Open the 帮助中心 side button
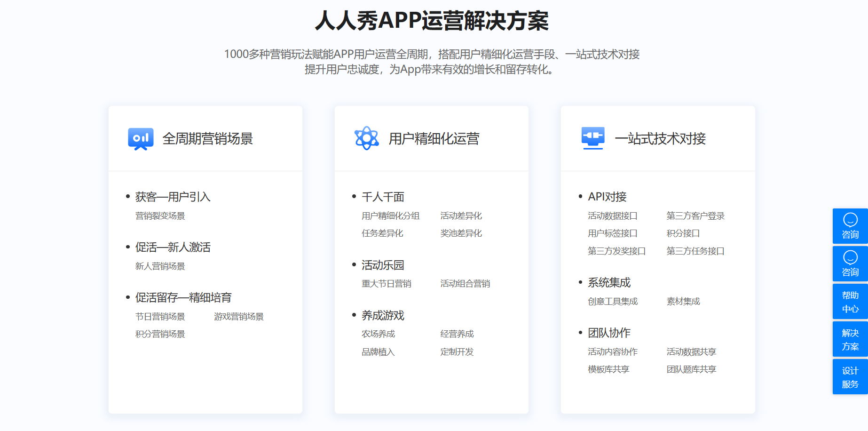 click(x=850, y=302)
